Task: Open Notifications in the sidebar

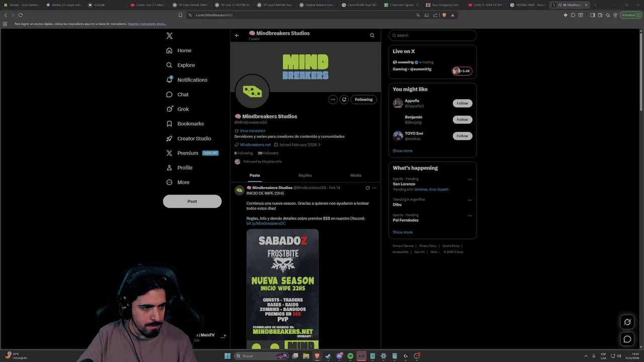Action: (187, 79)
